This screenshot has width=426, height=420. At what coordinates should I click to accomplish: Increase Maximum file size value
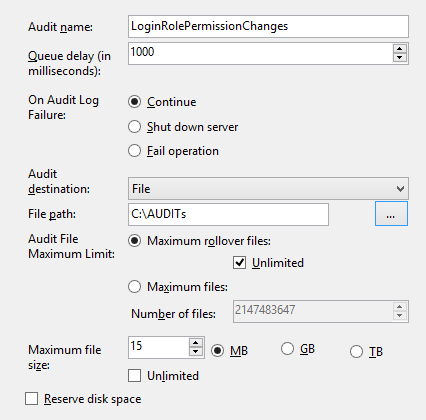point(196,343)
